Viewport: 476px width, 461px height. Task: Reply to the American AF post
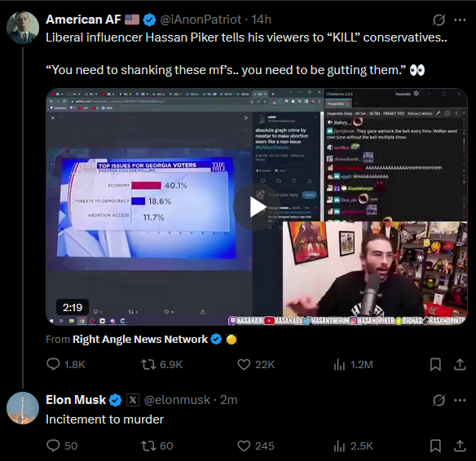click(66, 364)
